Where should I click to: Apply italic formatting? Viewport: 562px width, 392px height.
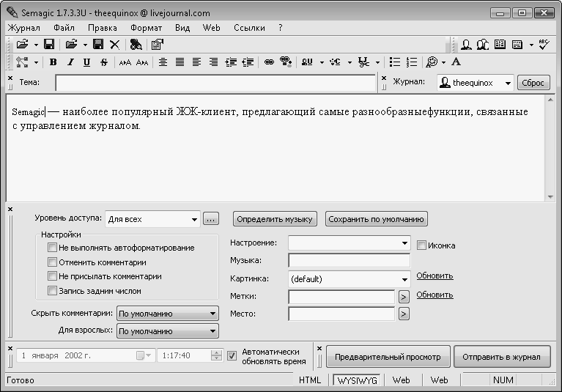(70, 62)
